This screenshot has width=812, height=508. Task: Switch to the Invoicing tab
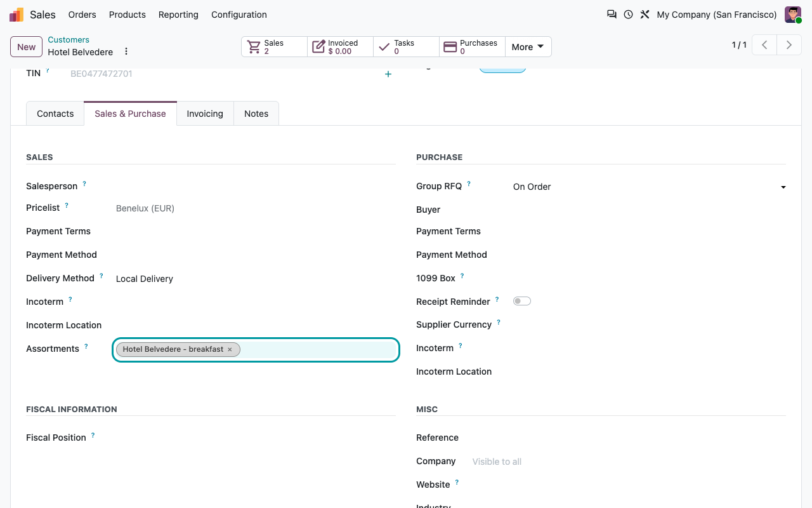tap(205, 114)
